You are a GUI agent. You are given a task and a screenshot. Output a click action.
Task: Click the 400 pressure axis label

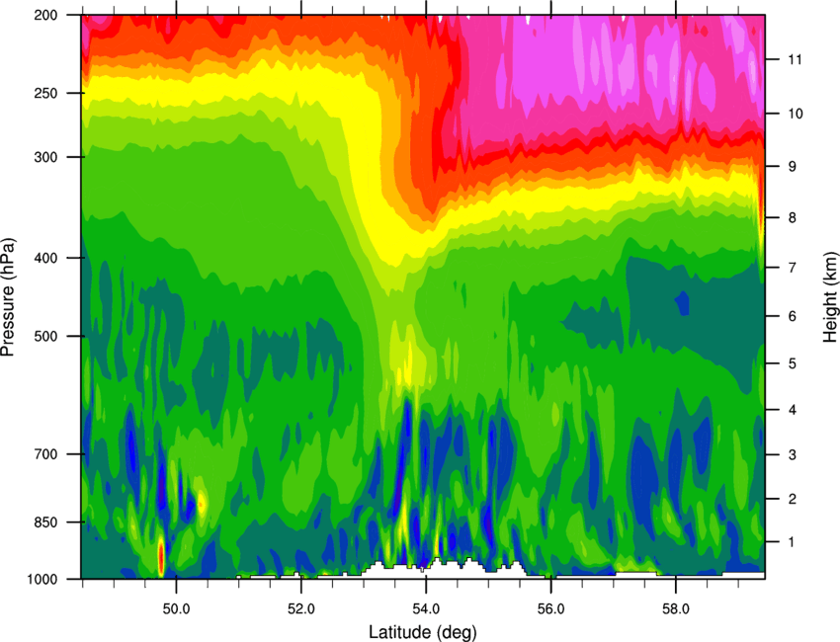point(47,258)
